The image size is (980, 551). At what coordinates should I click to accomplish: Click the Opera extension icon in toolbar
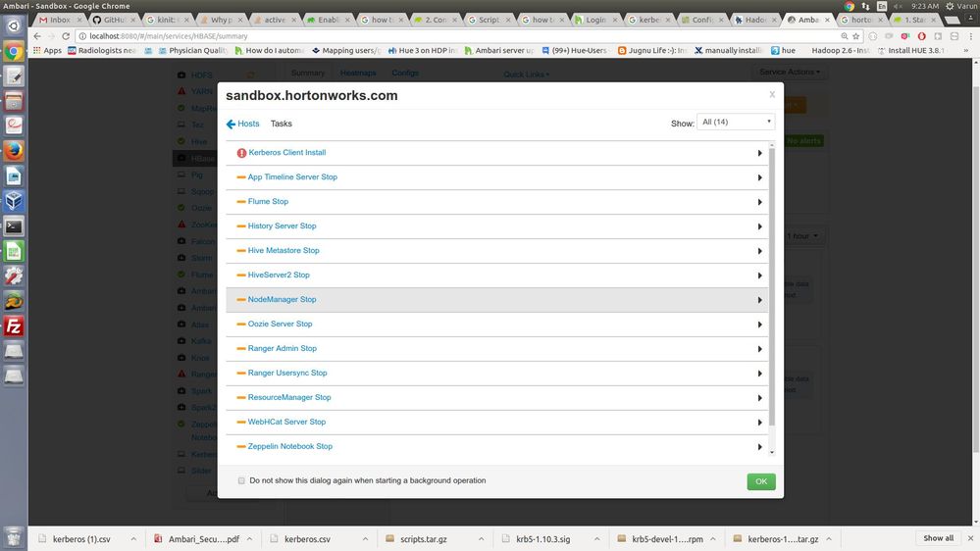tap(921, 36)
